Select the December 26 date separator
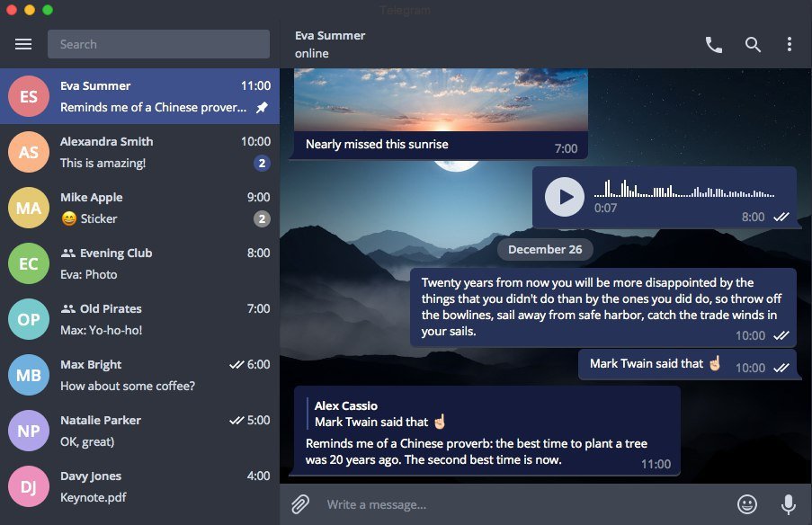 (x=545, y=249)
